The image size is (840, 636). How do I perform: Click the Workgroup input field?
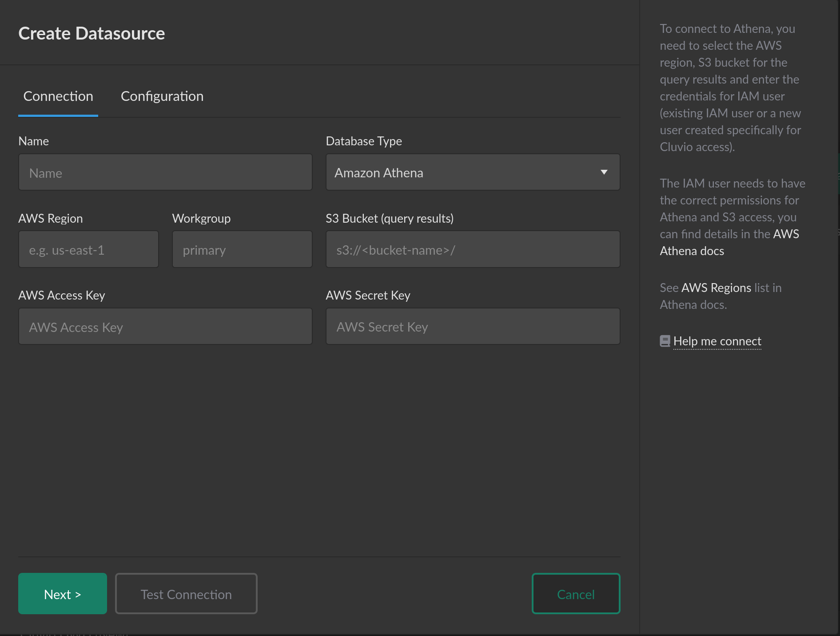(x=242, y=249)
